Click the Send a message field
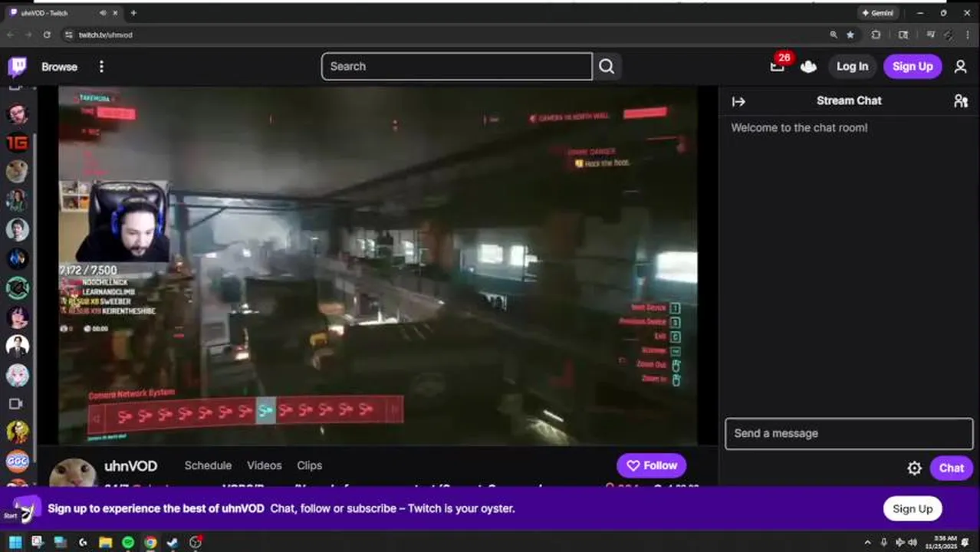 pyautogui.click(x=849, y=434)
